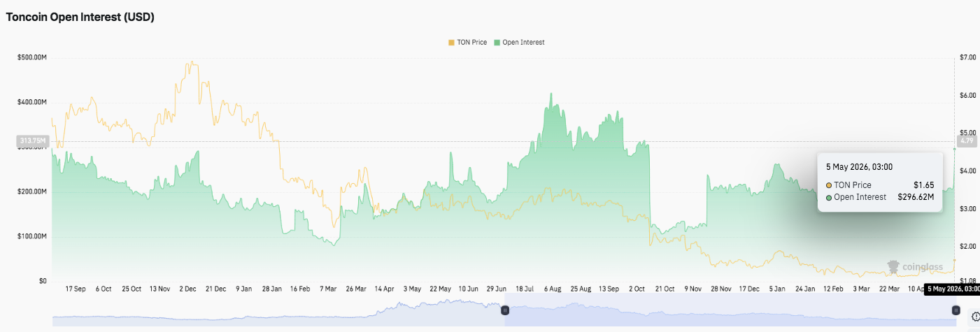The width and height of the screenshot is (980, 332).
Task: Click the Toncoin Open Interest (USD) chart title
Action: 80,17
